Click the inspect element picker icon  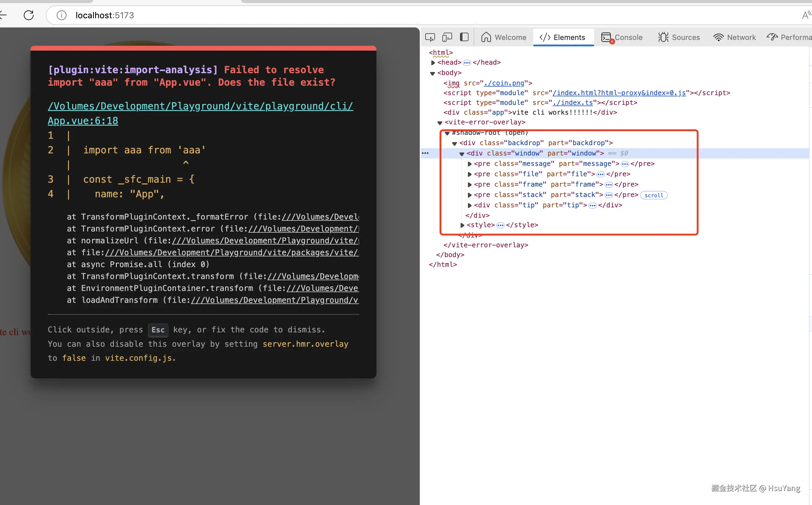pos(430,37)
